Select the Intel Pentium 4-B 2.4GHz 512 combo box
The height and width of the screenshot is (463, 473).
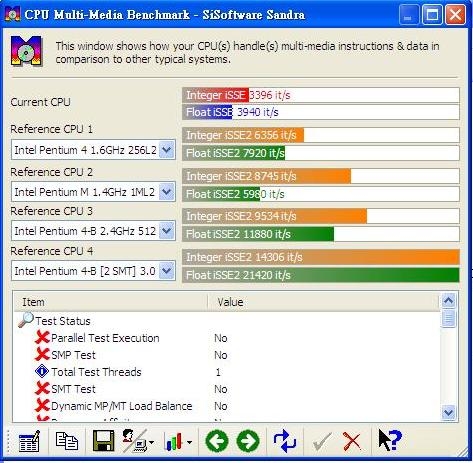coord(93,231)
